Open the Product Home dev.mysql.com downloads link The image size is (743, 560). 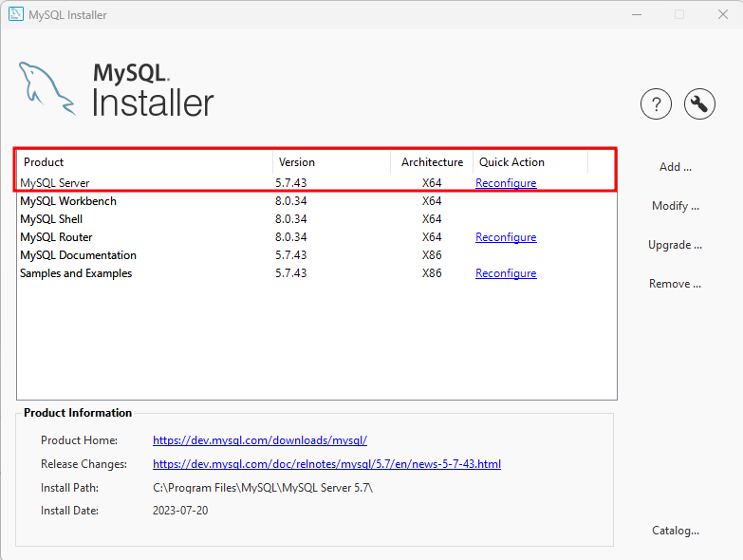tap(260, 440)
